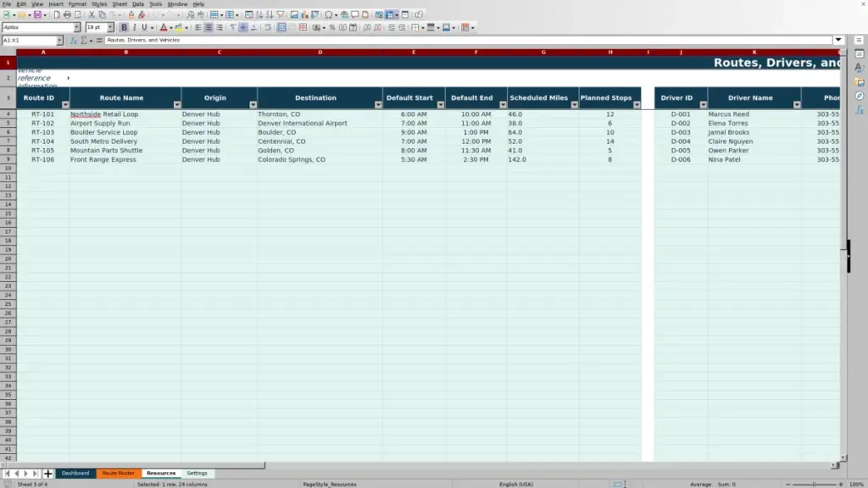The image size is (868, 488).
Task: Open the Destination filter dropdown
Action: (378, 105)
